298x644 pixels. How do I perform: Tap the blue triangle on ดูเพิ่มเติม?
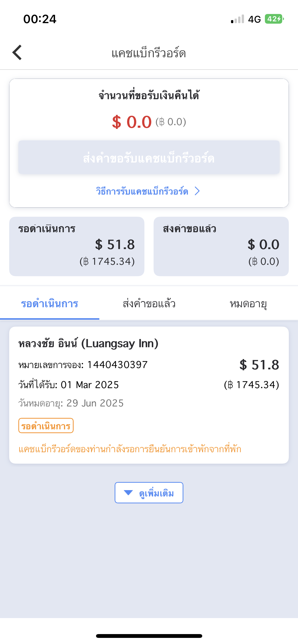click(x=128, y=493)
